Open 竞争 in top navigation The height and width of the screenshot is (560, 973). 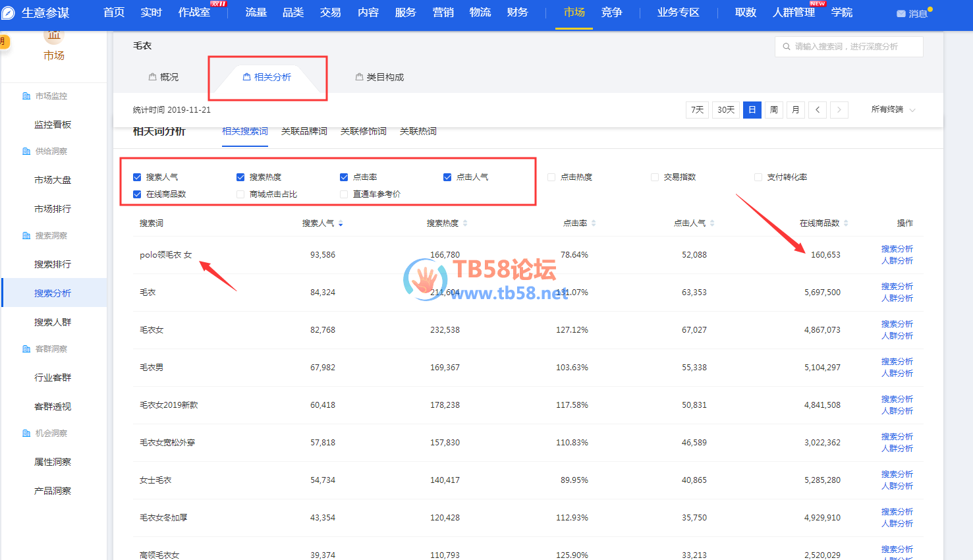[x=611, y=13]
